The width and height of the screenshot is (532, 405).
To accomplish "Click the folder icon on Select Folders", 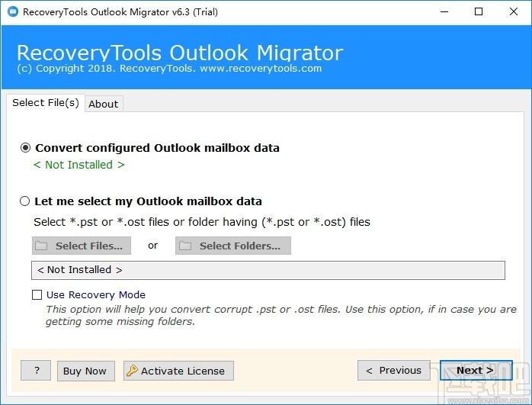I will (x=186, y=246).
